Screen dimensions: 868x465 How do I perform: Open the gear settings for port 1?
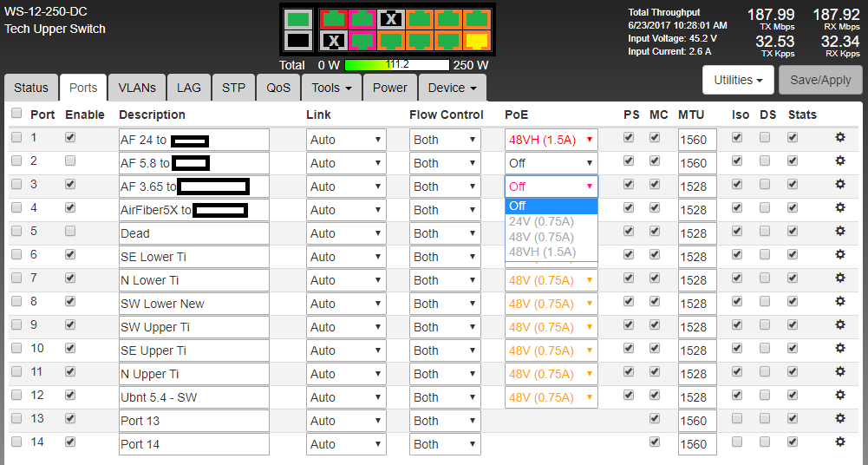pos(839,137)
